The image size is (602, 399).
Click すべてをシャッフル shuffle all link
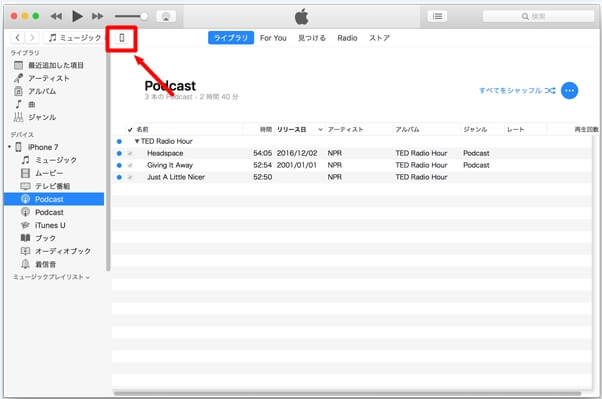(x=517, y=91)
